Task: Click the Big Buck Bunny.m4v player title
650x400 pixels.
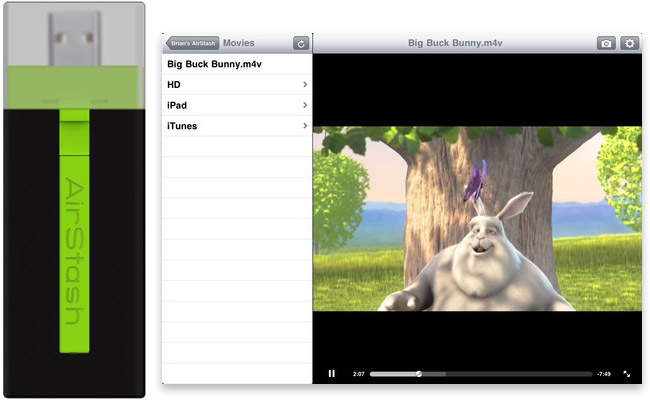Action: click(455, 43)
